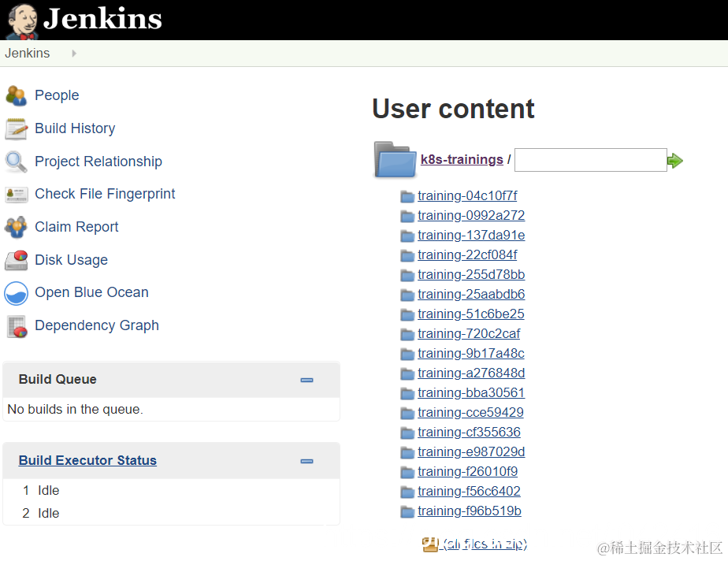Click folder icon beside training-cce59429
The width and height of the screenshot is (728, 561).
(x=407, y=413)
